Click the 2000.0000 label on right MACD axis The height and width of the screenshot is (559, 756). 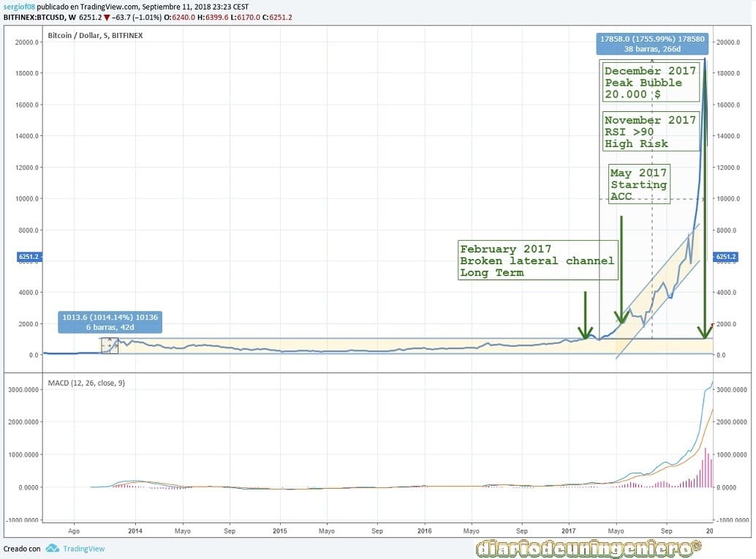click(x=732, y=422)
